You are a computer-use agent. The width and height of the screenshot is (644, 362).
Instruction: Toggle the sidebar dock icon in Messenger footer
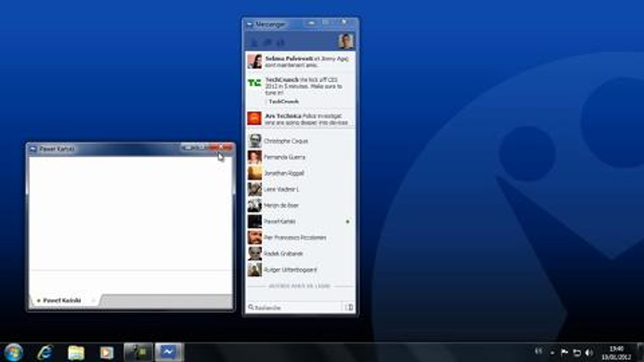[349, 307]
